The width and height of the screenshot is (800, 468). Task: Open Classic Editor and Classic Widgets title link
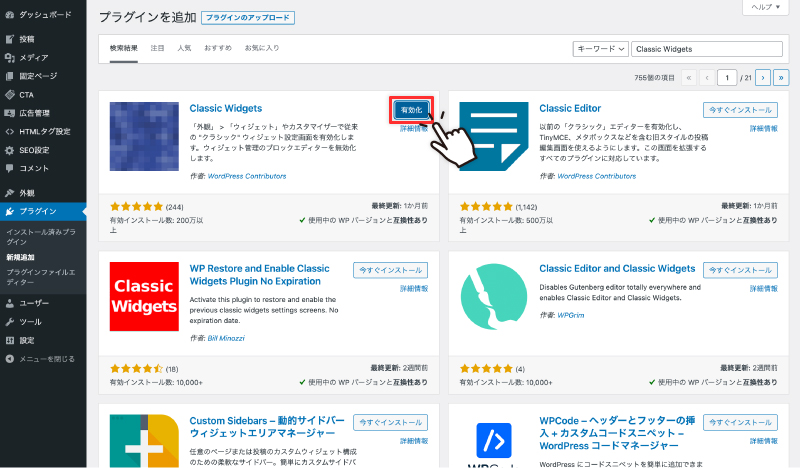(x=617, y=268)
